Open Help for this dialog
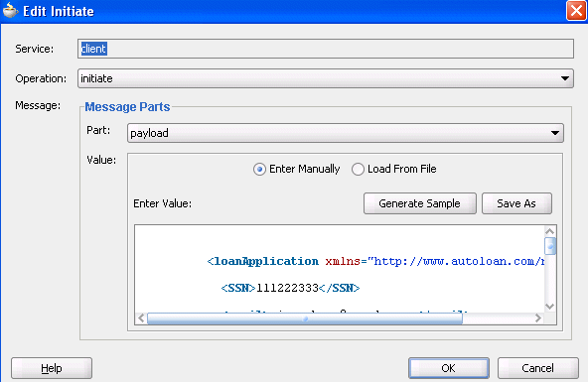Viewport: 588px width, 382px height. point(52,368)
